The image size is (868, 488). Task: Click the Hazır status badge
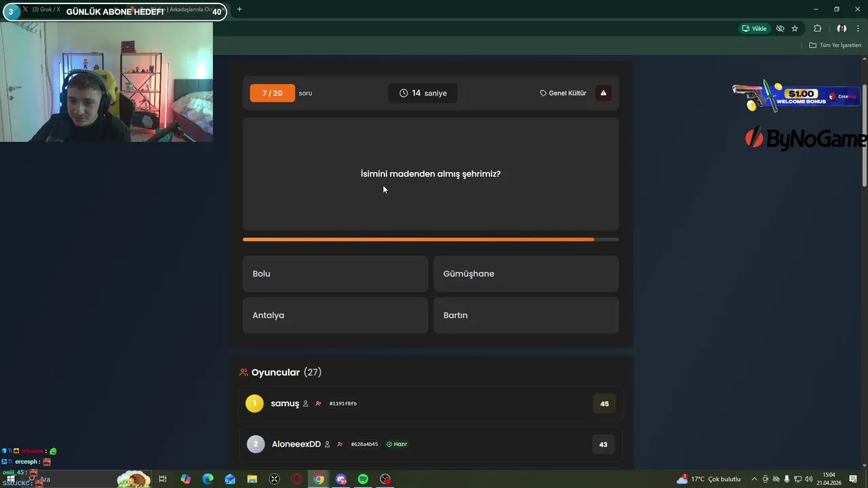pos(397,444)
